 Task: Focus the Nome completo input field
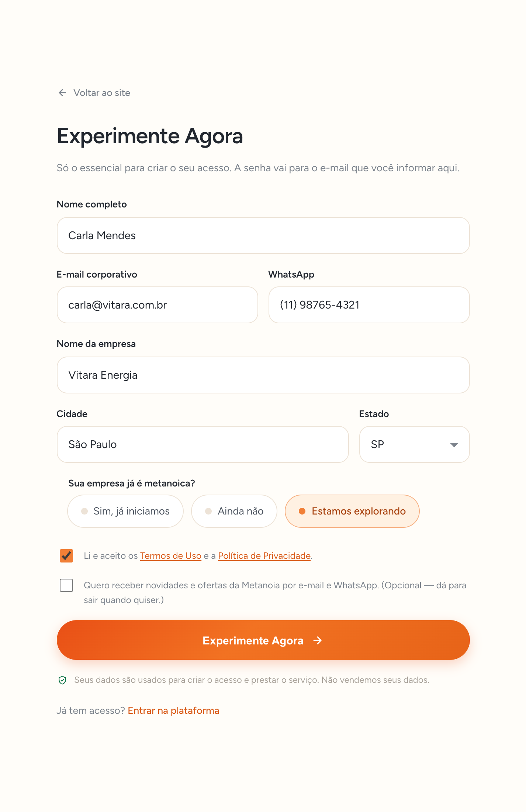point(263,235)
